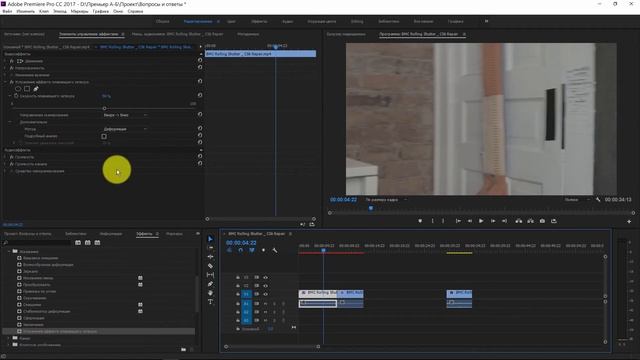This screenshot has height=360, width=640.
Task: Add marker in program monitor
Action: click(x=420, y=221)
